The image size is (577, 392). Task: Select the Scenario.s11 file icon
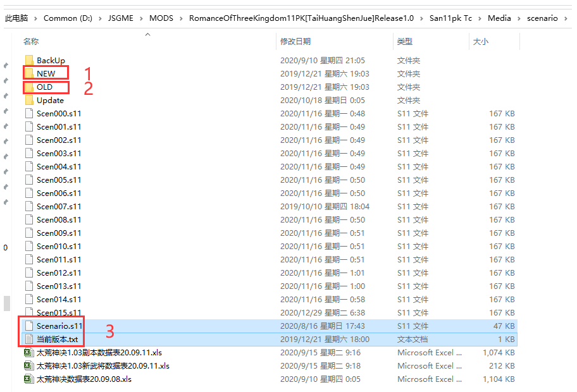tap(29, 326)
